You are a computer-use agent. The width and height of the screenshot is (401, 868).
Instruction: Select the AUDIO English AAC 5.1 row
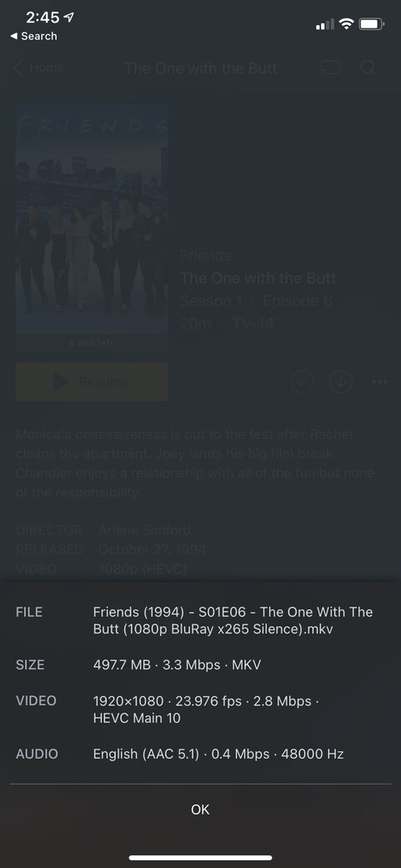(200, 754)
